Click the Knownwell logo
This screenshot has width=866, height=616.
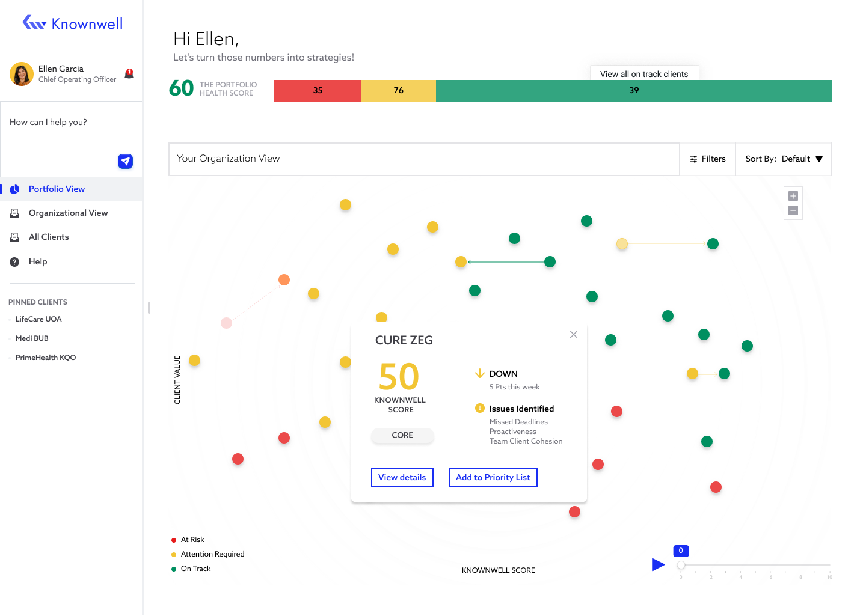tap(72, 23)
